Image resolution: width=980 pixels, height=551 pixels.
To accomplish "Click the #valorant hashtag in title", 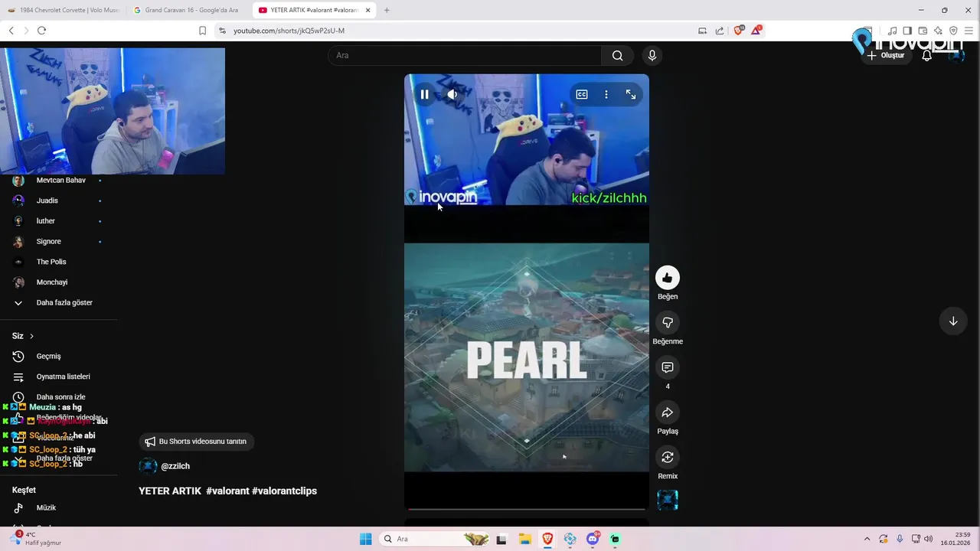I will coord(227,491).
